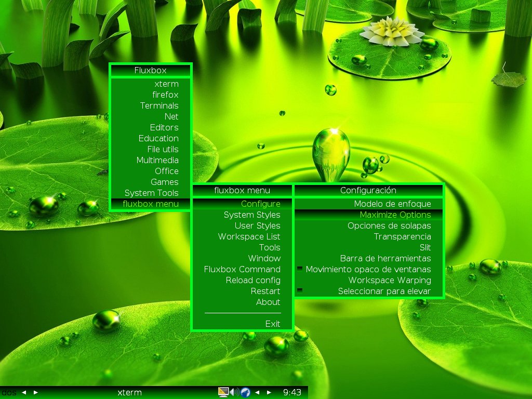
Task: Expand the System Tools submenu
Action: pyautogui.click(x=150, y=193)
